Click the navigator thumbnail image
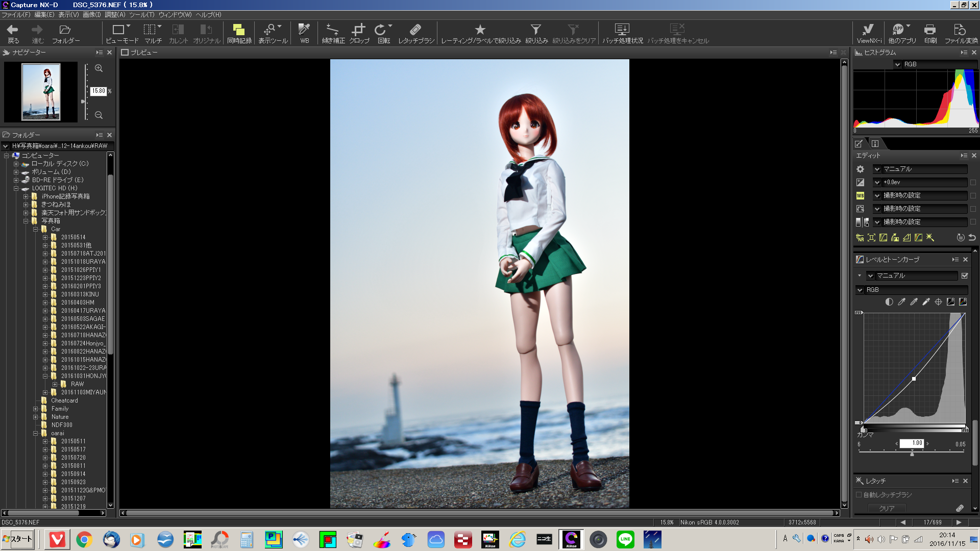Screen dimensions: 980x551 pyautogui.click(x=41, y=92)
